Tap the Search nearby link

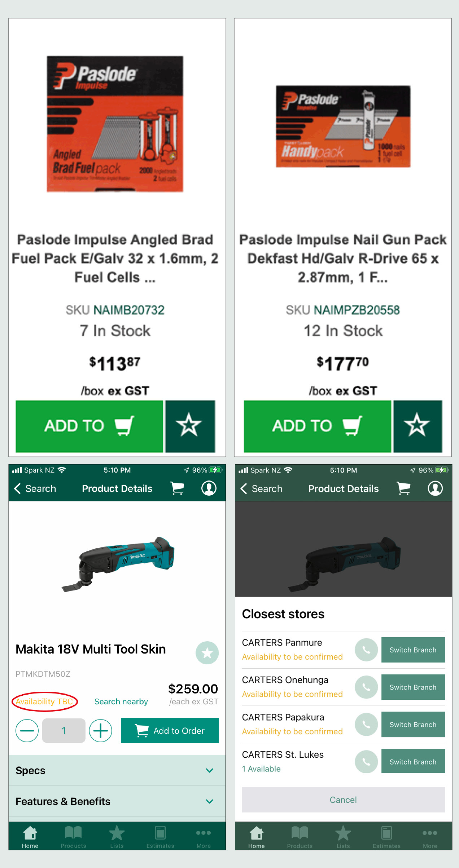pyautogui.click(x=121, y=701)
